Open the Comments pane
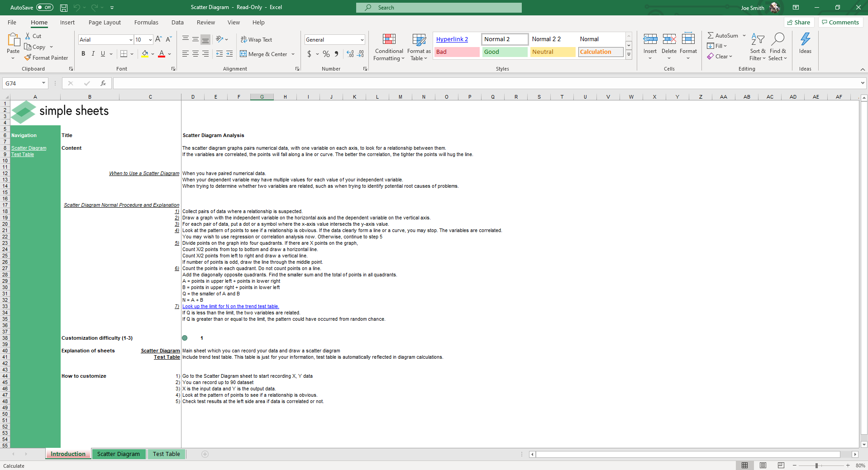The height and width of the screenshot is (470, 868). coord(840,23)
